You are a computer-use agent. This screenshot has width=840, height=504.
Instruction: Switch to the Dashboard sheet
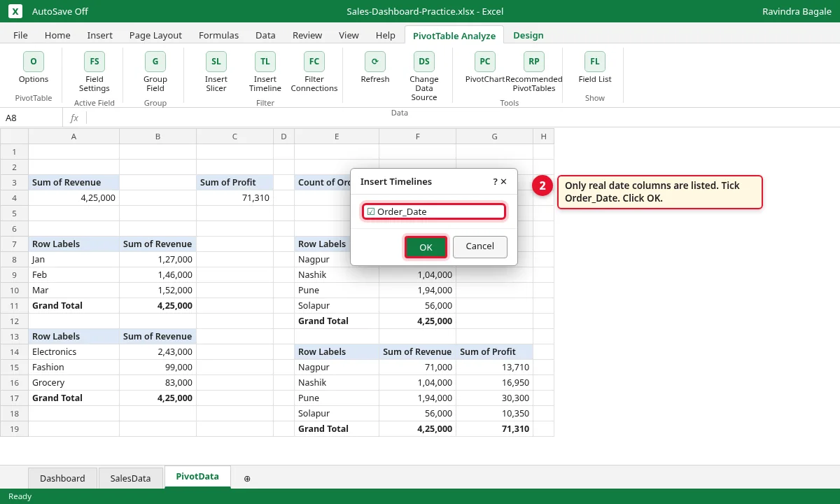[62, 478]
